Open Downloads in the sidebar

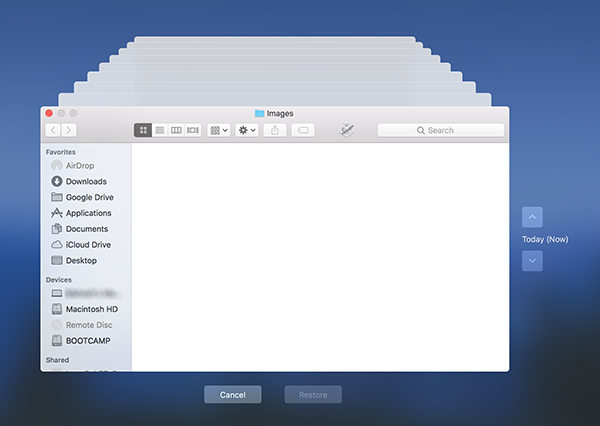click(86, 181)
